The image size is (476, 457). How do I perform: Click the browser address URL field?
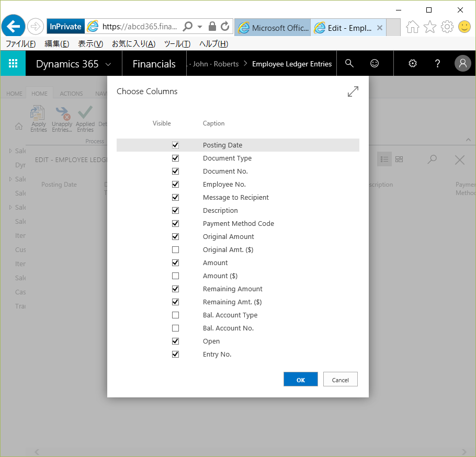point(140,27)
